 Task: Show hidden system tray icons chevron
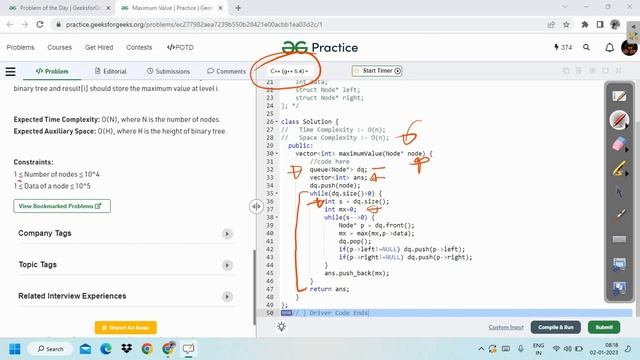tap(481, 349)
